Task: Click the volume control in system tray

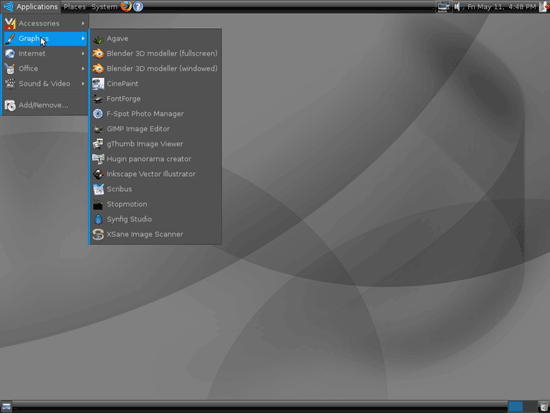Action: pos(457,7)
